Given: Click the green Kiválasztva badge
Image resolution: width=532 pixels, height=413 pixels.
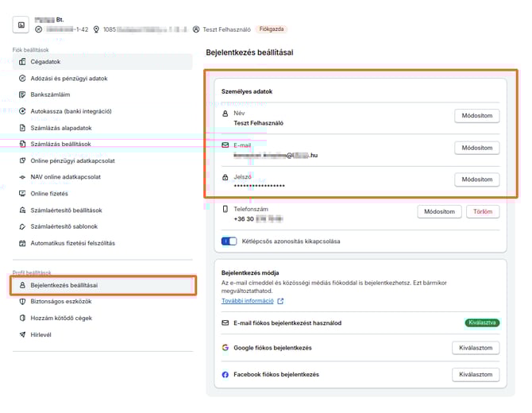Looking at the screenshot, I should (x=481, y=322).
